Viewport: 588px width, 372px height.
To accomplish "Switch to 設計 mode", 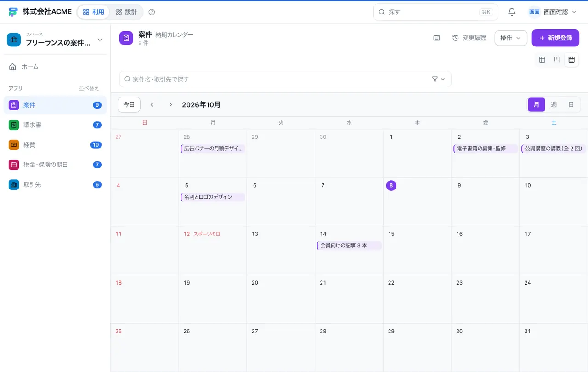I will [x=126, y=12].
